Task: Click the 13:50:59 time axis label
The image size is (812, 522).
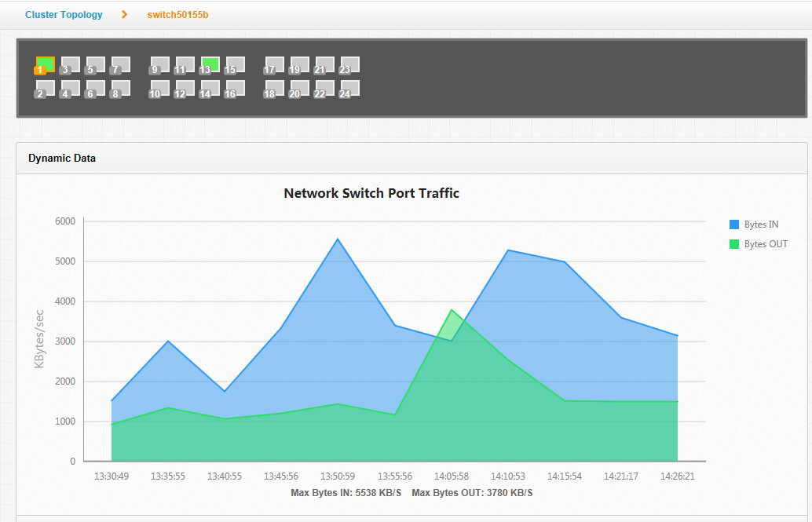Action: pyautogui.click(x=338, y=476)
